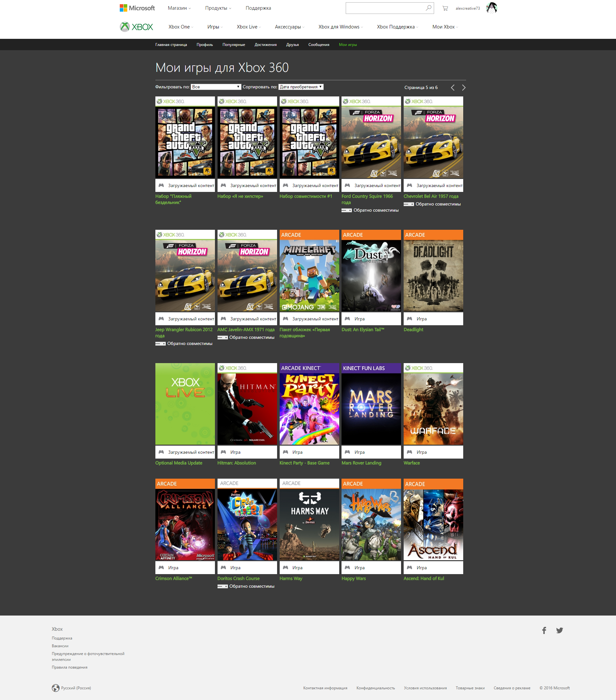The height and width of the screenshot is (700, 616).
Task: Click the globe language icon
Action: [55, 688]
